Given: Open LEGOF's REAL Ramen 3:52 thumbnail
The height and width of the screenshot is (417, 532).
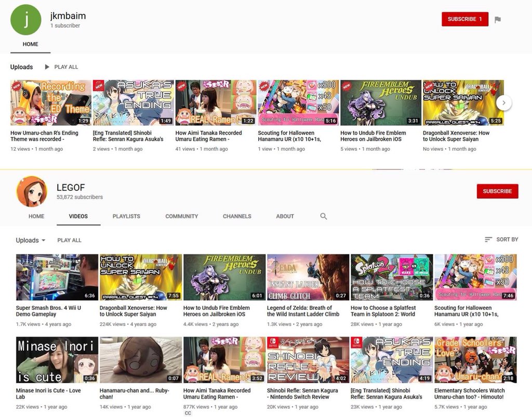Looking at the screenshot, I should pos(224,360).
